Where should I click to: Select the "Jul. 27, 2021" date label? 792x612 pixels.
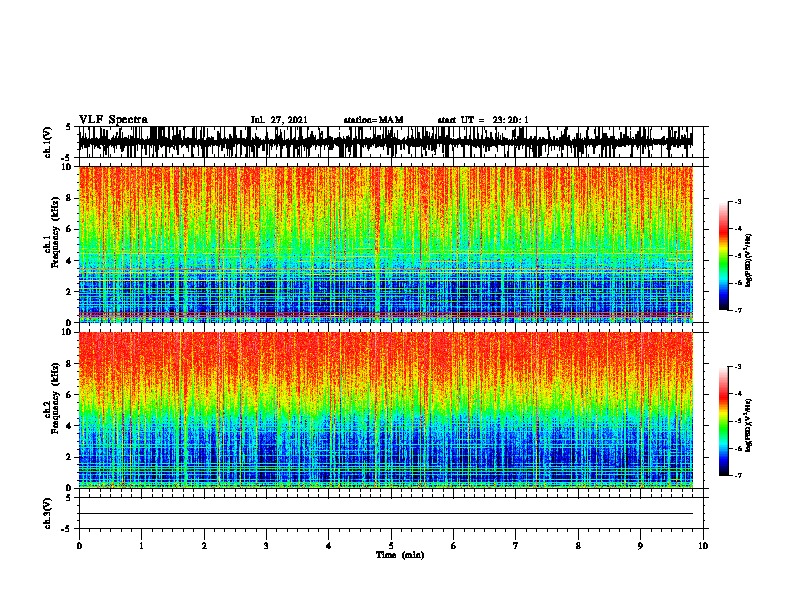[x=279, y=120]
